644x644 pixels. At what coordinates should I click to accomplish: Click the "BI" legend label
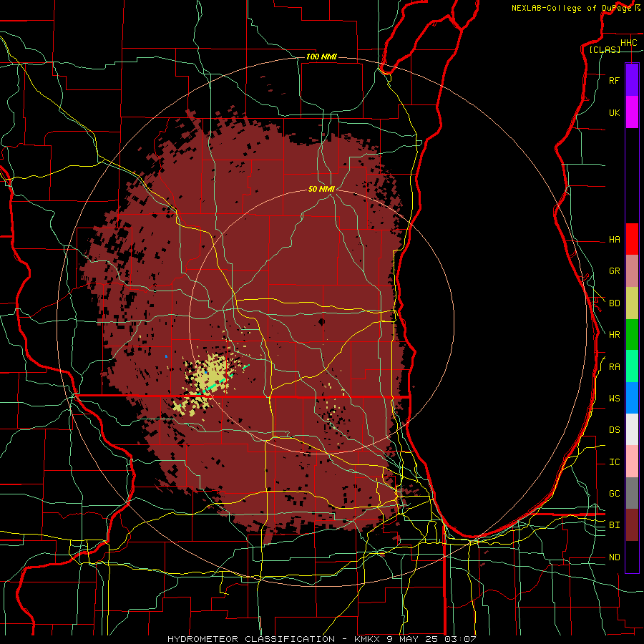tap(614, 525)
